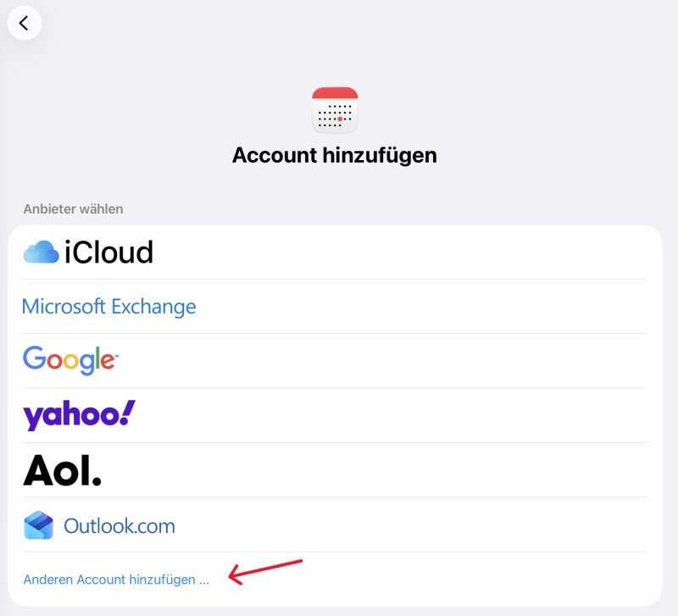
Task: Click the ellipsis after Anderen Account hinzufügen
Action: (x=204, y=580)
